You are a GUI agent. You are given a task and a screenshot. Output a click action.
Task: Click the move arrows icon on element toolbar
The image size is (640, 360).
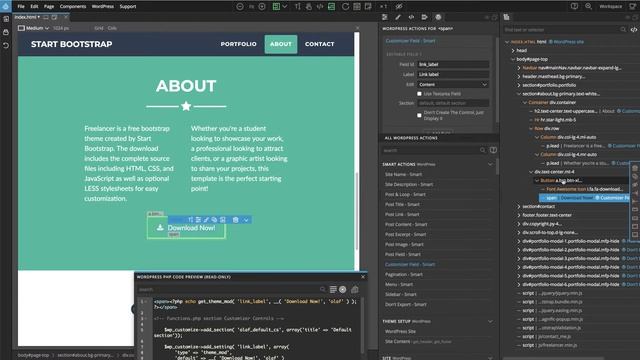[190, 220]
